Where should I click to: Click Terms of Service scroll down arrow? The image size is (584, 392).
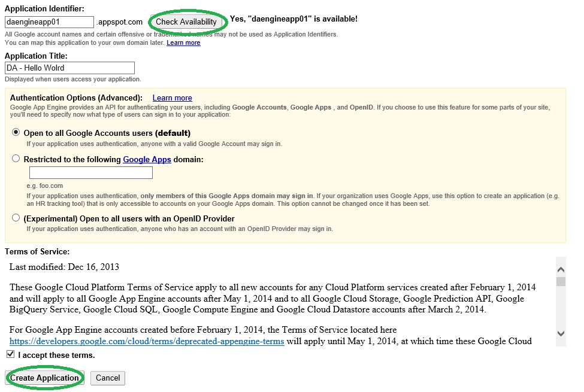(561, 333)
